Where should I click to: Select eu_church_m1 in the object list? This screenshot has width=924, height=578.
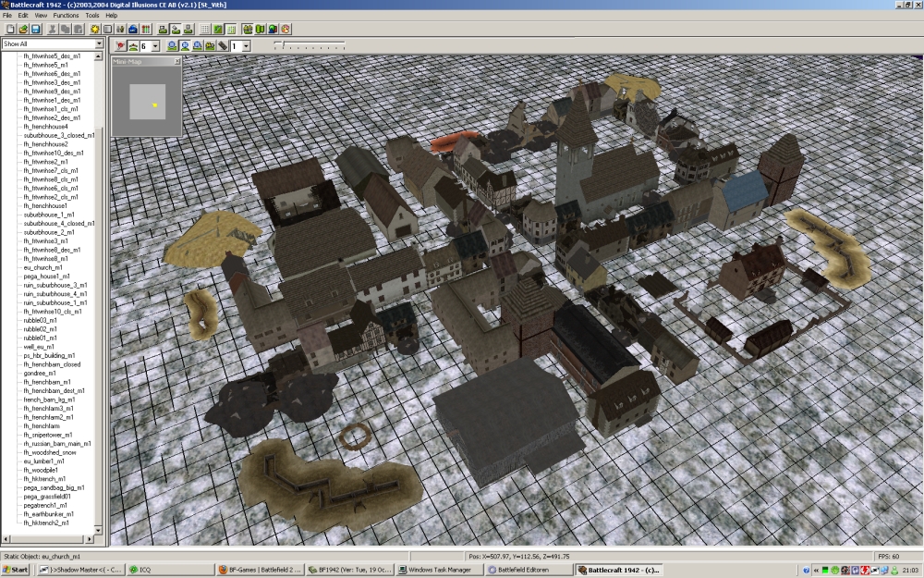click(43, 268)
